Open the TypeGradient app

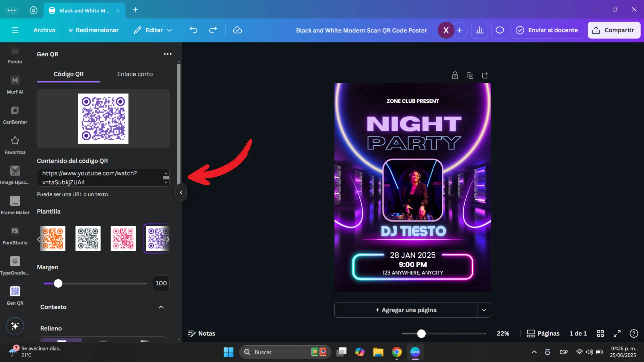pos(15,266)
